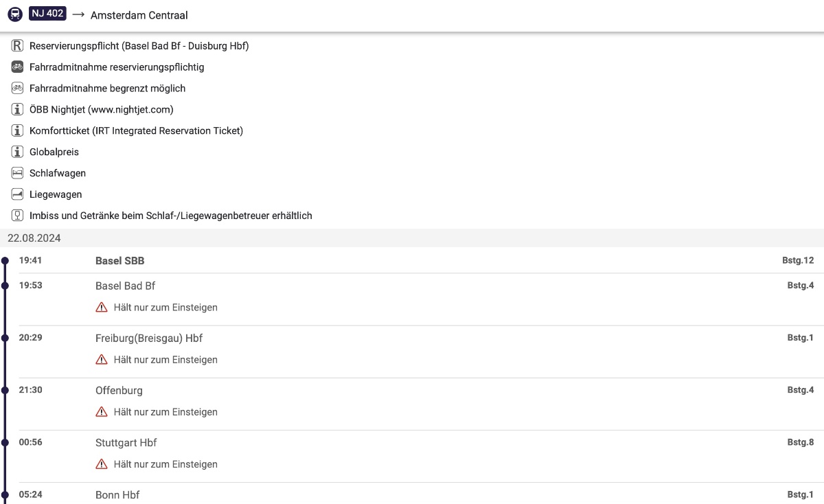This screenshot has height=504, width=824.
Task: Open the Basel SBB station link
Action: [x=119, y=261]
